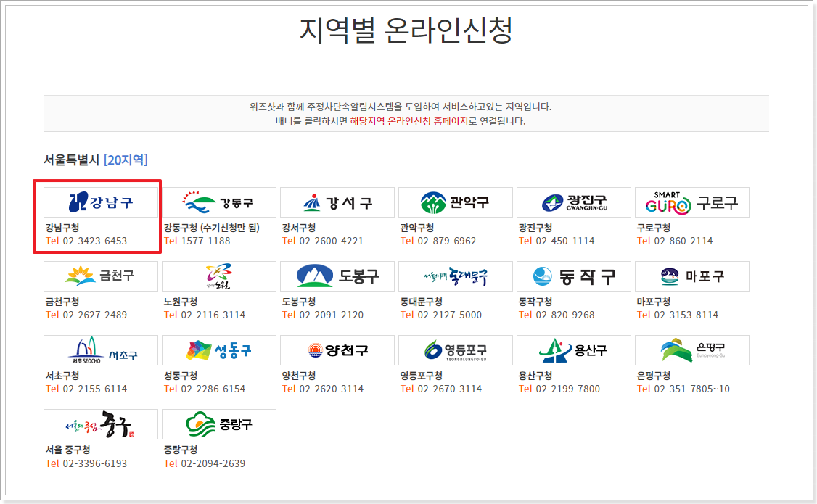
Task: Click phone number 02-820-9268
Action: tap(565, 315)
